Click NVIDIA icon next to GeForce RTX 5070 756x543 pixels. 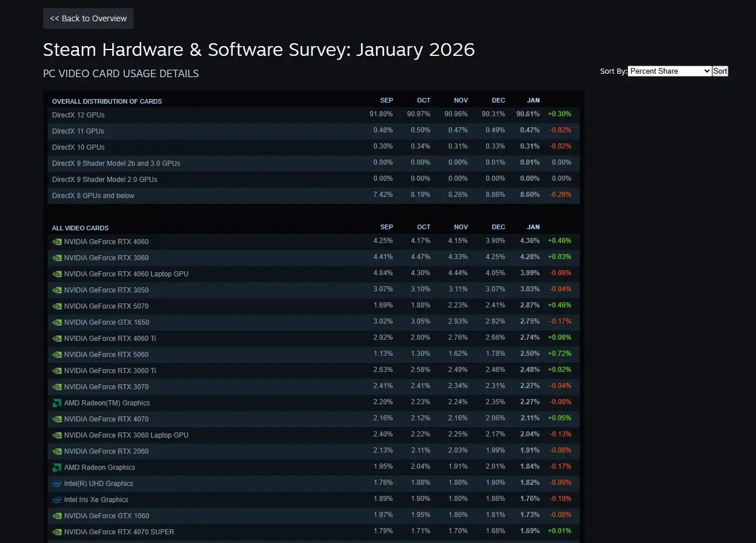click(x=57, y=306)
